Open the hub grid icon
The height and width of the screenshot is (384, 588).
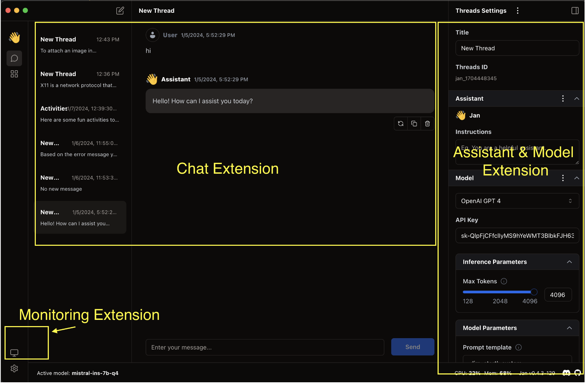[14, 74]
